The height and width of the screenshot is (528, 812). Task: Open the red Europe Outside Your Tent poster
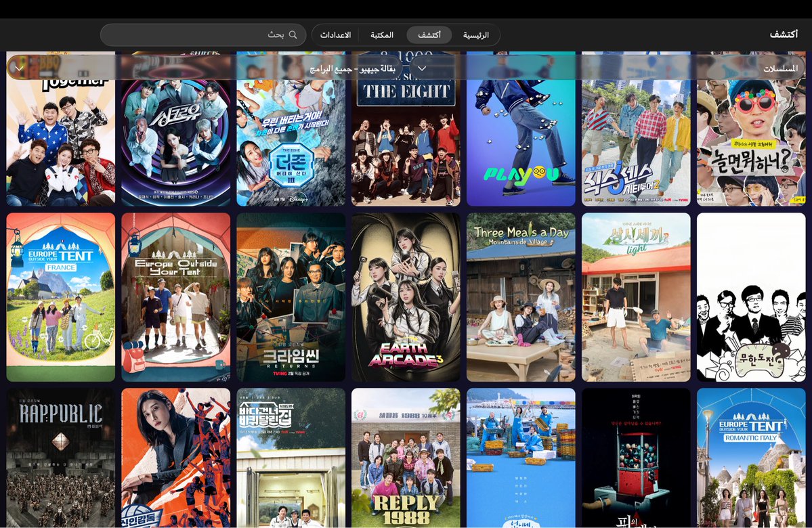pyautogui.click(x=176, y=297)
